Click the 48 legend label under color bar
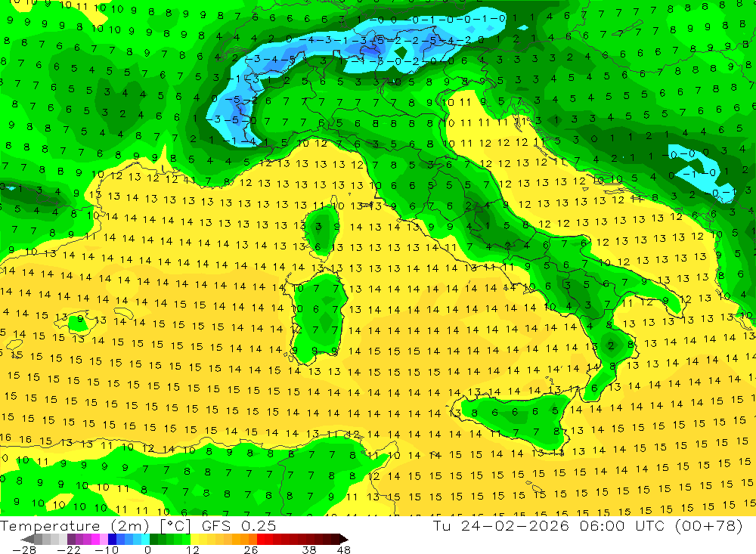This screenshot has width=756, height=554. 344,549
